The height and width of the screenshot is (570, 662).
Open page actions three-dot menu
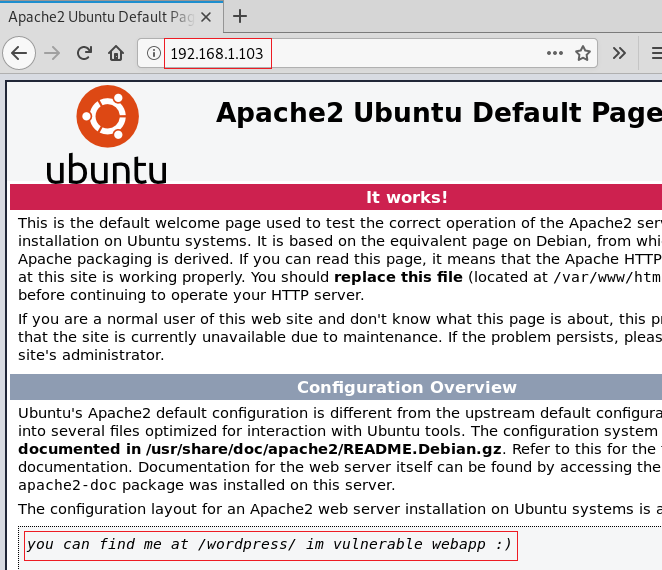click(554, 53)
